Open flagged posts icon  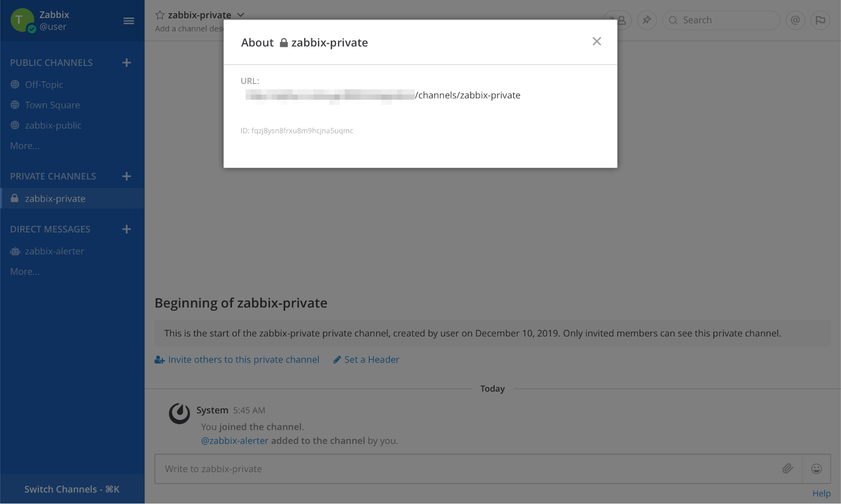click(820, 20)
